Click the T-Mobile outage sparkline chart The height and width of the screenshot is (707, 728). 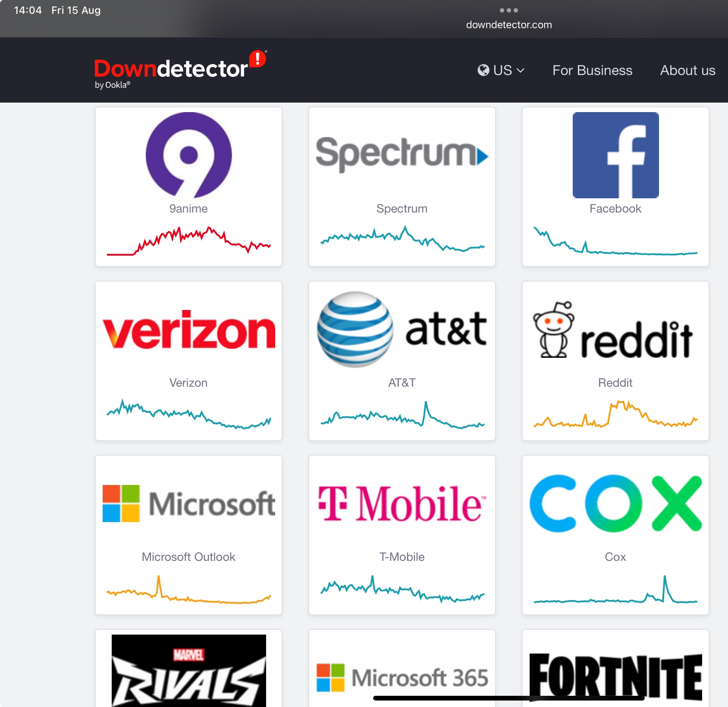(402, 589)
